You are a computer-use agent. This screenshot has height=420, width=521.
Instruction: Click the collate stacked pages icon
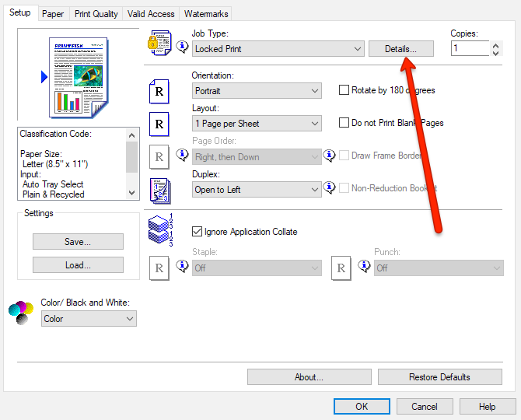pyautogui.click(x=159, y=231)
